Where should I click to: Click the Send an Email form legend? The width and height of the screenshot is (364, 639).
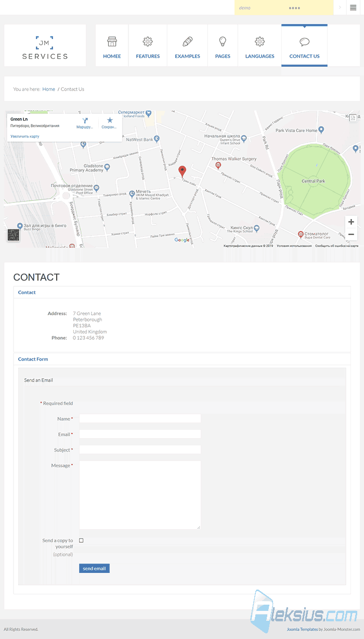38,380
